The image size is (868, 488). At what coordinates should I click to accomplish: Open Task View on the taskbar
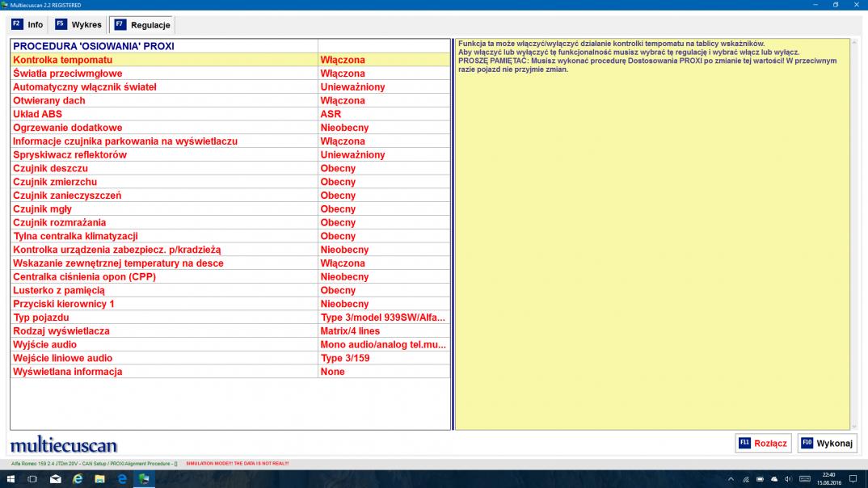pos(32,479)
